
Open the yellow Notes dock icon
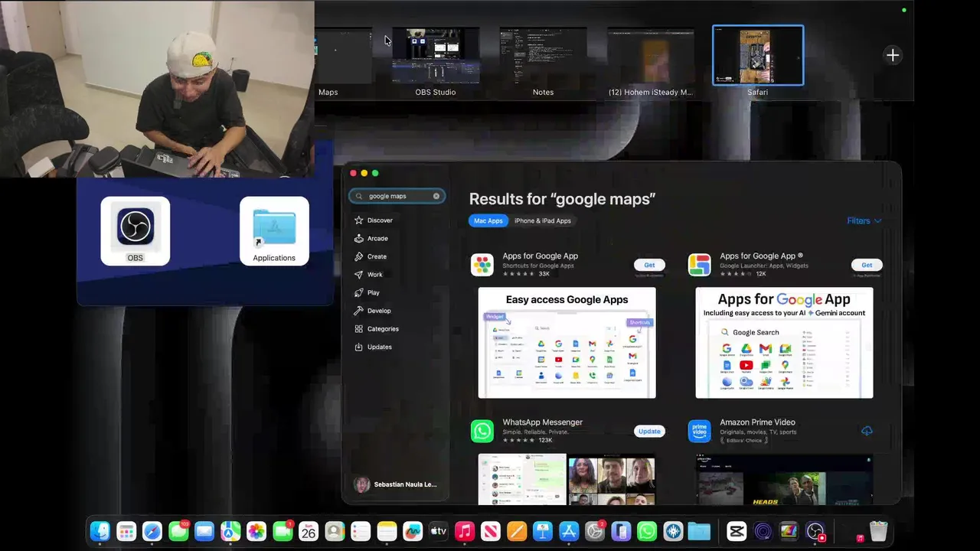[387, 531]
